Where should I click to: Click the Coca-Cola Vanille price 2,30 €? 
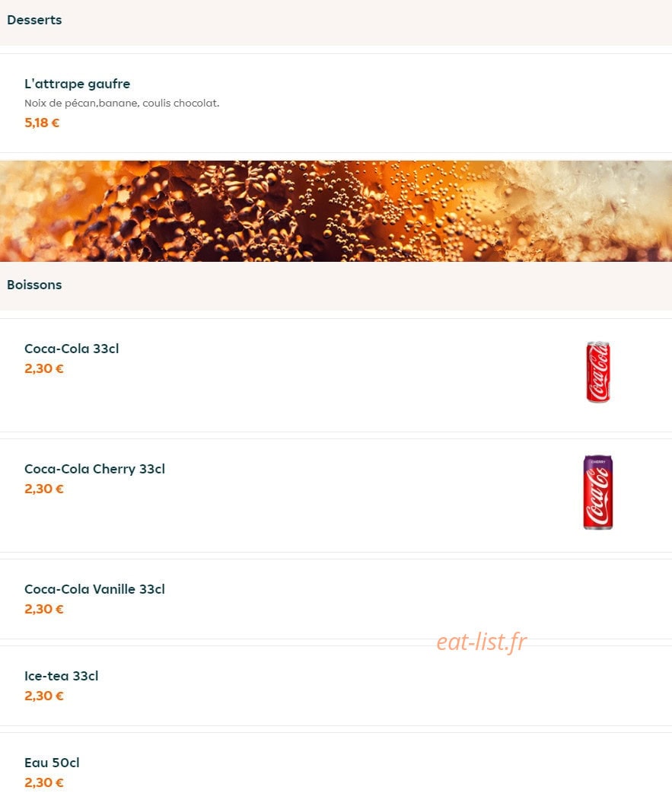tap(44, 610)
